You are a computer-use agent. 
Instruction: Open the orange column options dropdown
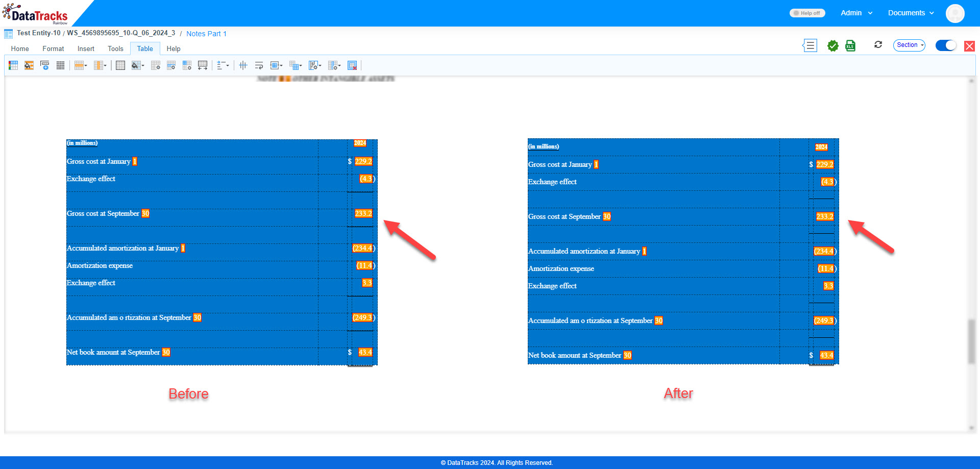tap(100, 65)
